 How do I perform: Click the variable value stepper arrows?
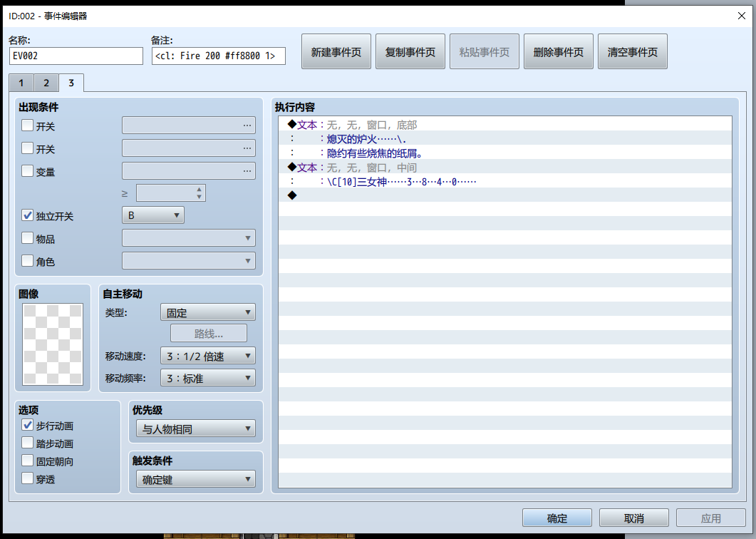tap(199, 193)
